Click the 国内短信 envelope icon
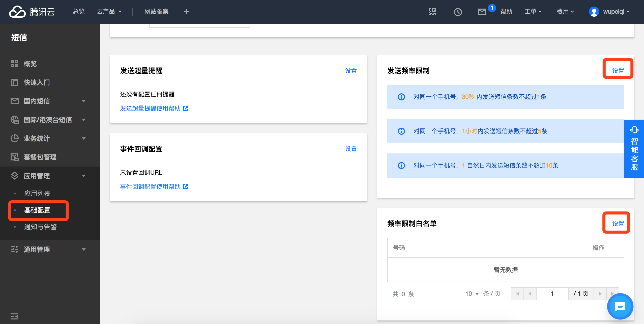 point(15,101)
